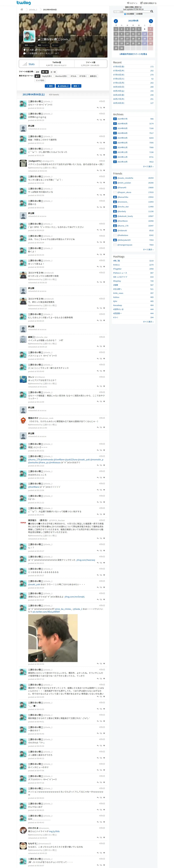
Task: Set sort order to 通常
Action: tap(38, 72)
